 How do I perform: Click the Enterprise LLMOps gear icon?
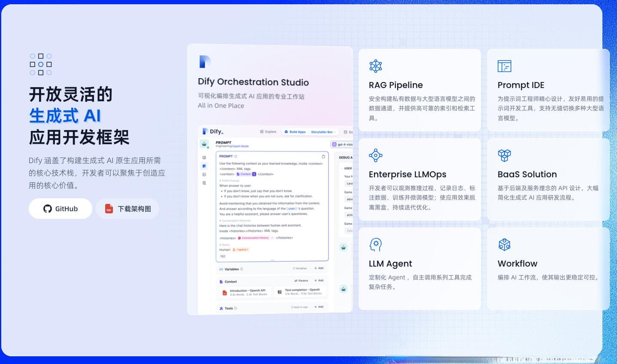click(x=376, y=155)
